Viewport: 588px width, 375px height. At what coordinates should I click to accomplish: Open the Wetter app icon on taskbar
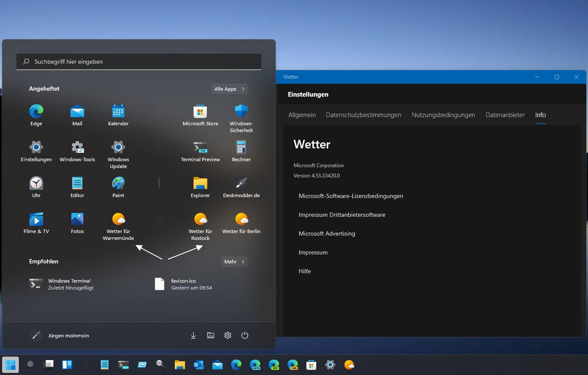(349, 365)
